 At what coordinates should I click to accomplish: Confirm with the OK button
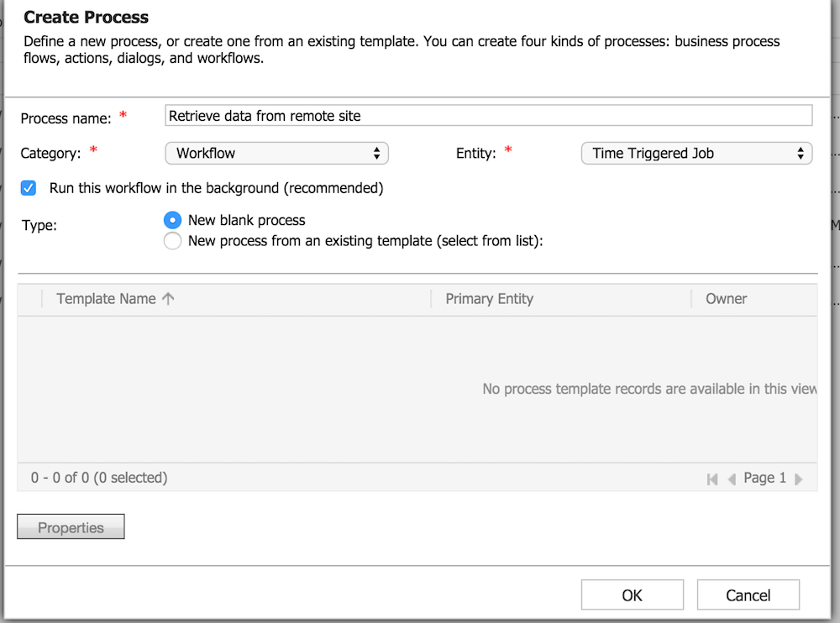[633, 594]
